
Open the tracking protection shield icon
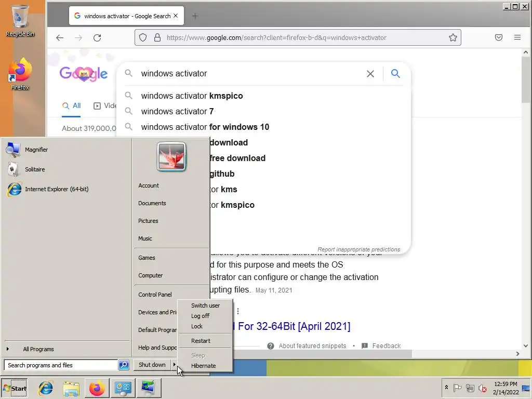click(x=143, y=37)
